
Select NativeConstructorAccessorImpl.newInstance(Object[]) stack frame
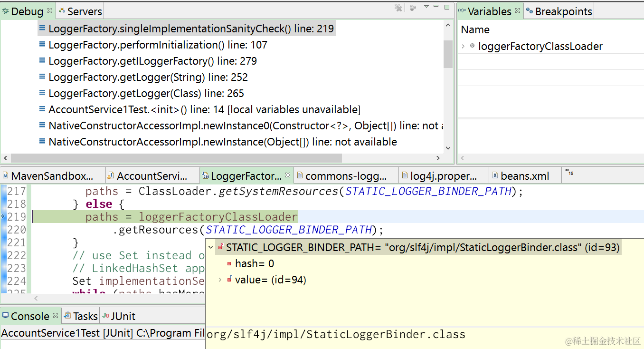click(x=218, y=142)
